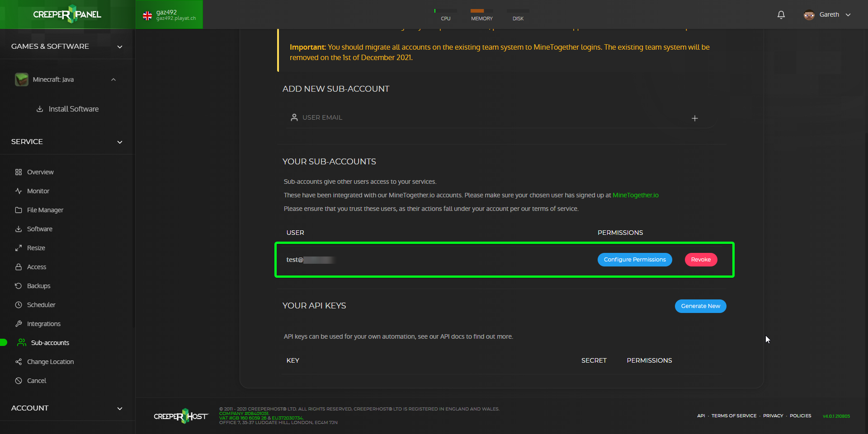The height and width of the screenshot is (434, 868).
Task: Click the Install Software download icon
Action: point(40,109)
